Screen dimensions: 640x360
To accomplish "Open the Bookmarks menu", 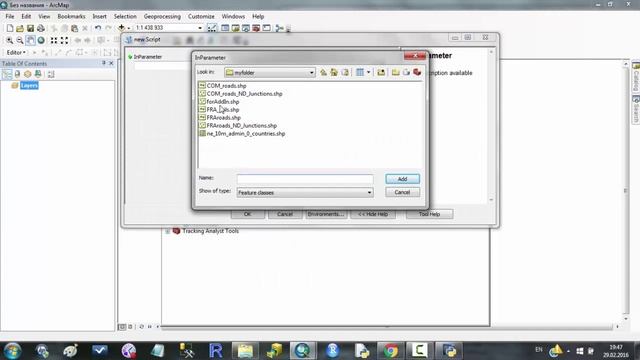I will tap(71, 16).
